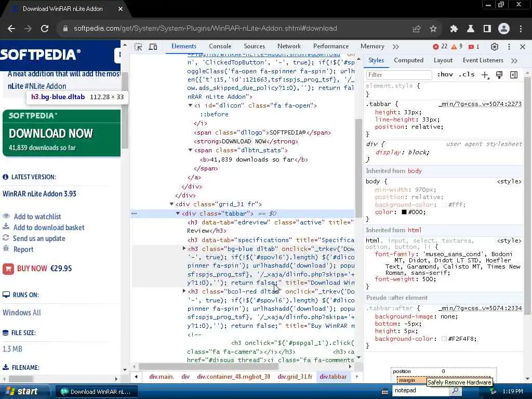This screenshot has width=532, height=399.
Task: Collapse the span class="dlbtn_stats" node
Action: [190, 150]
